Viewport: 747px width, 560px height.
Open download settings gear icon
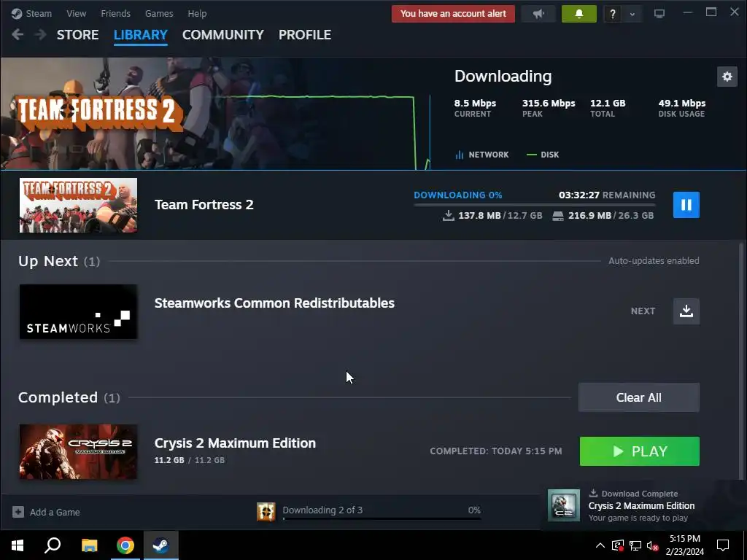[x=727, y=76]
